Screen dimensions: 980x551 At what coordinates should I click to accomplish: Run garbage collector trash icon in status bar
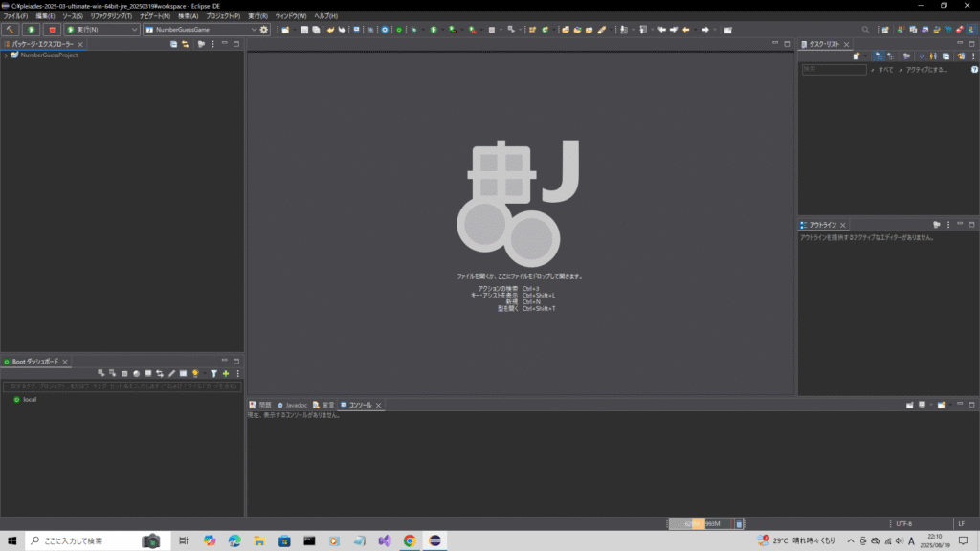pos(739,524)
